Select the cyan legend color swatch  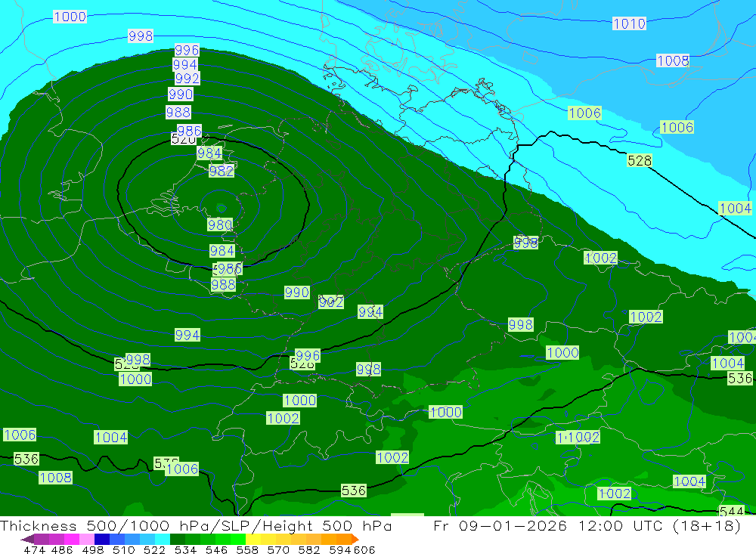pyautogui.click(x=163, y=539)
